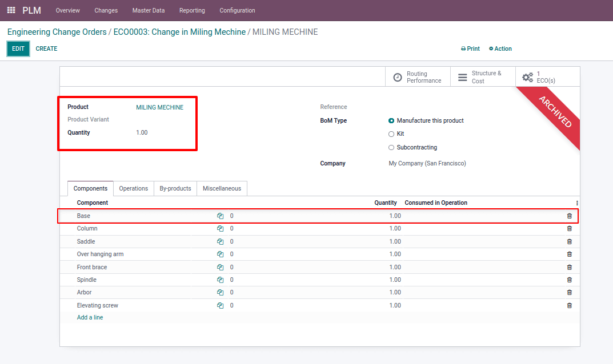The image size is (613, 364).
Task: Click Over hanging arm component name
Action: (x=100, y=254)
